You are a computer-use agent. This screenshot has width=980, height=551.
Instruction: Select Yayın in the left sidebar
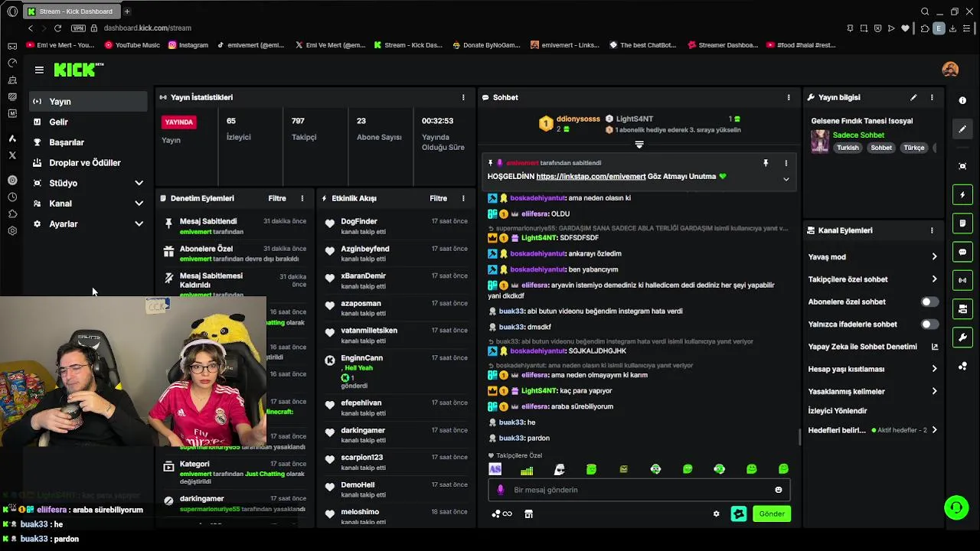click(88, 101)
